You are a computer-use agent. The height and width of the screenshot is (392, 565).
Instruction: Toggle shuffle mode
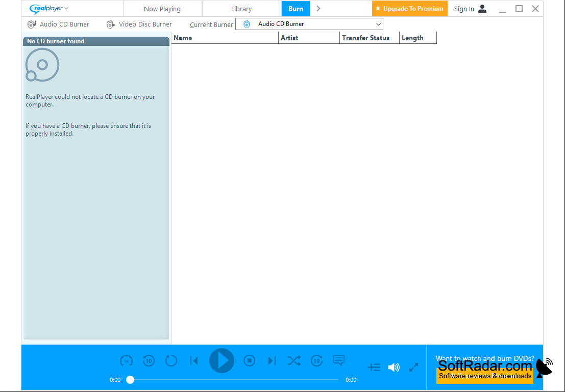coord(294,360)
